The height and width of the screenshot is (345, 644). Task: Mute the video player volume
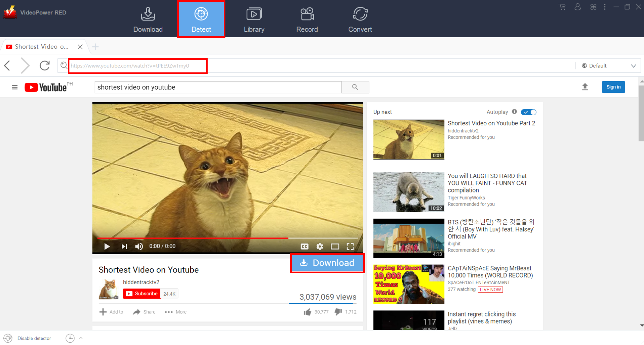click(x=139, y=246)
